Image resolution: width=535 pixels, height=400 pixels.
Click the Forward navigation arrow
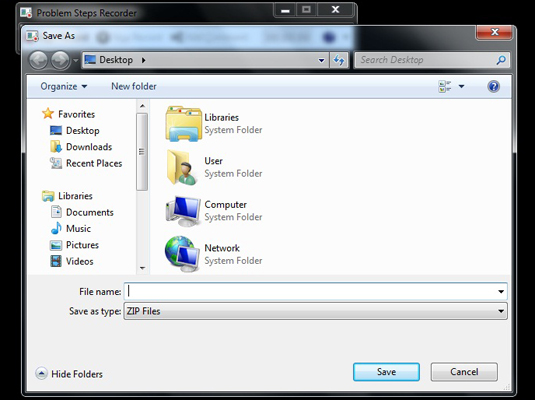point(60,60)
